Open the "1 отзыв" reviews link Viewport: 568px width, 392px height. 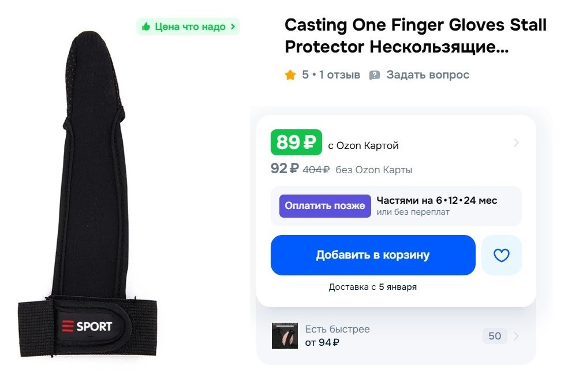(339, 75)
